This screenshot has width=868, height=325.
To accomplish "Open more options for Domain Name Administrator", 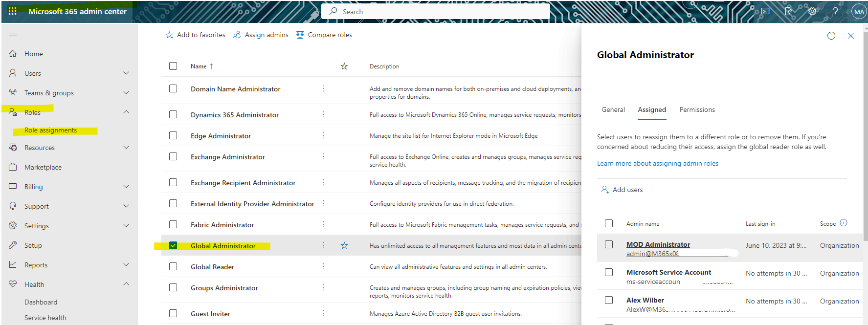I will pyautogui.click(x=323, y=88).
